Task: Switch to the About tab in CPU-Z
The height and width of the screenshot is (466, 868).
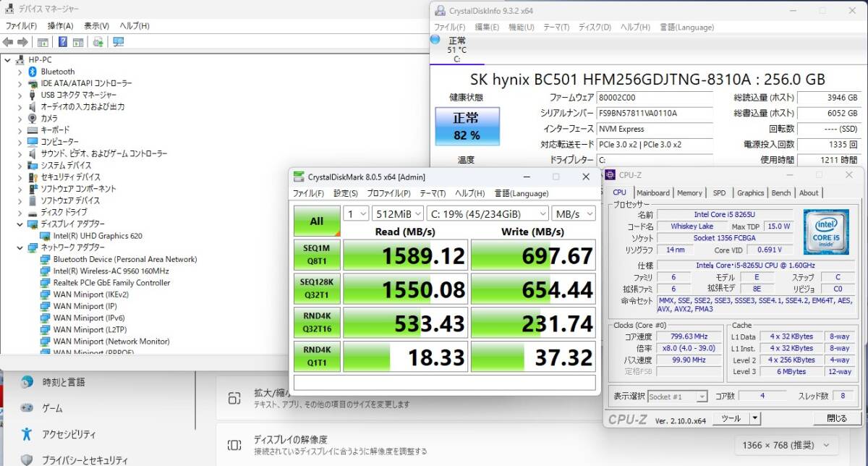Action: (x=809, y=192)
